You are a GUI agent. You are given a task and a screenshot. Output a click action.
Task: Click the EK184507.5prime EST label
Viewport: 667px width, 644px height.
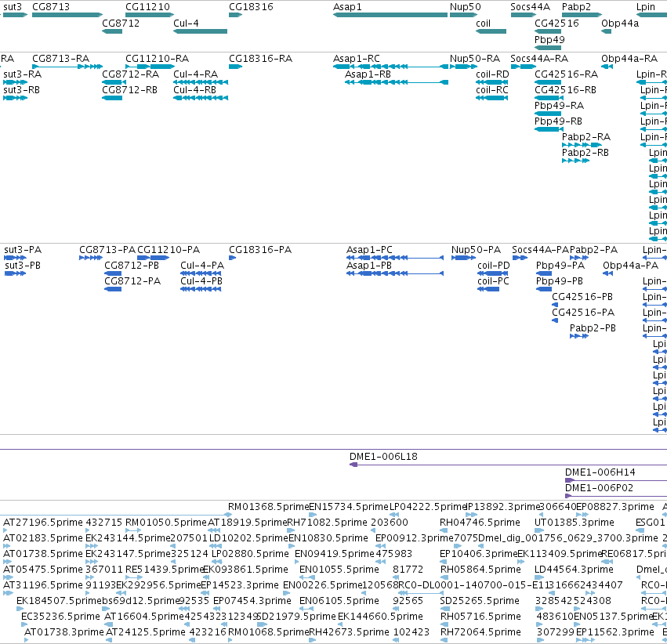click(x=57, y=601)
